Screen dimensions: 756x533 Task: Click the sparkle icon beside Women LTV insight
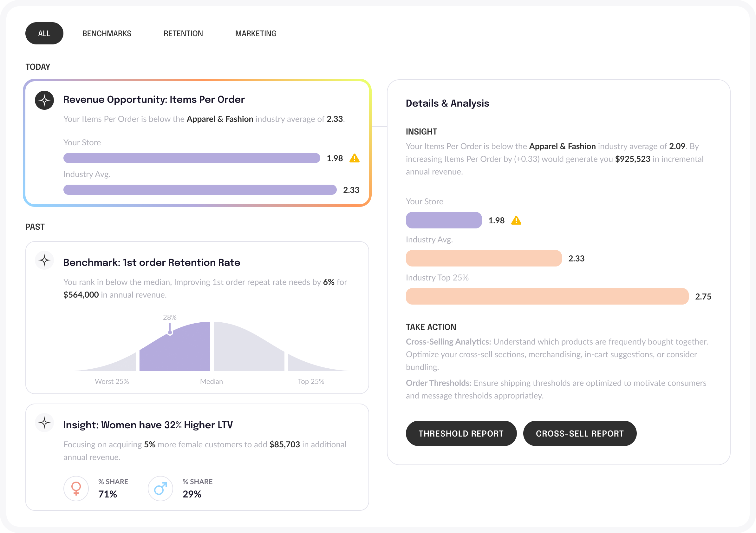pyautogui.click(x=44, y=422)
